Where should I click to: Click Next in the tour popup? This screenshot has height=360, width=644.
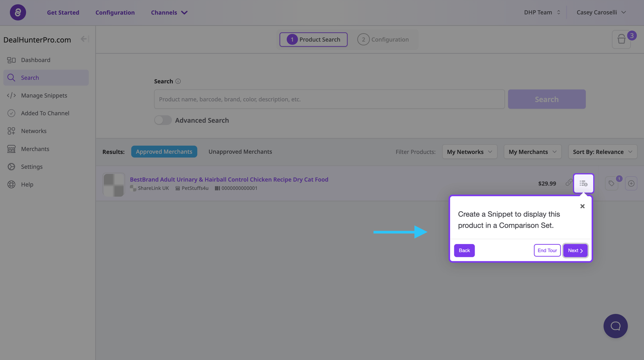pyautogui.click(x=575, y=251)
